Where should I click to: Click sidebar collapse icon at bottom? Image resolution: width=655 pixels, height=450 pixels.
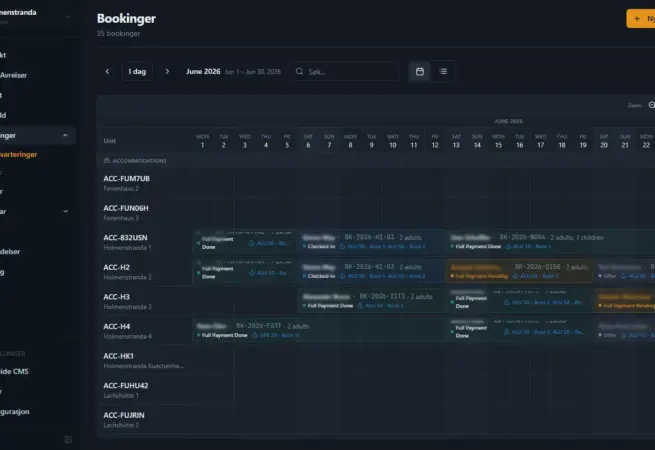coord(68,439)
